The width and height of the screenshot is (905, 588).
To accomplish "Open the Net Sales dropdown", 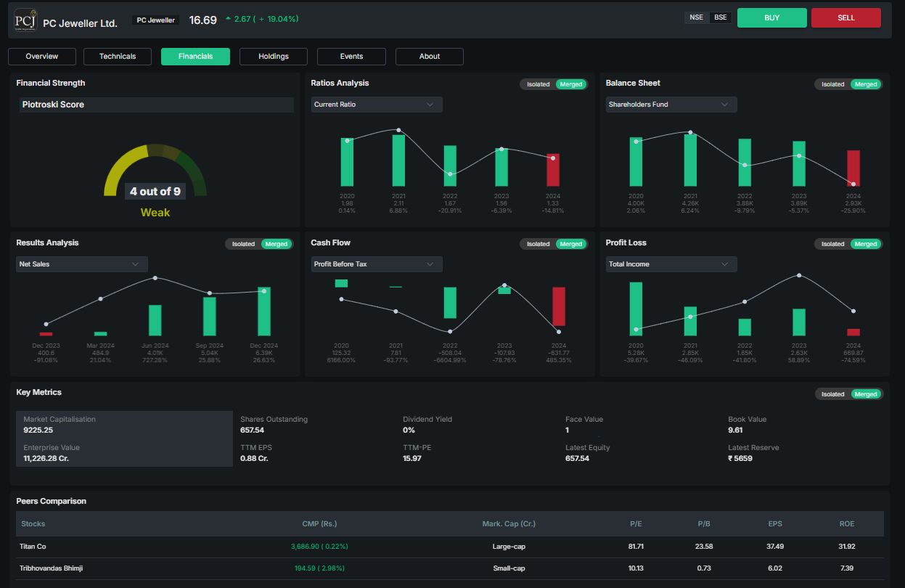I will point(82,264).
